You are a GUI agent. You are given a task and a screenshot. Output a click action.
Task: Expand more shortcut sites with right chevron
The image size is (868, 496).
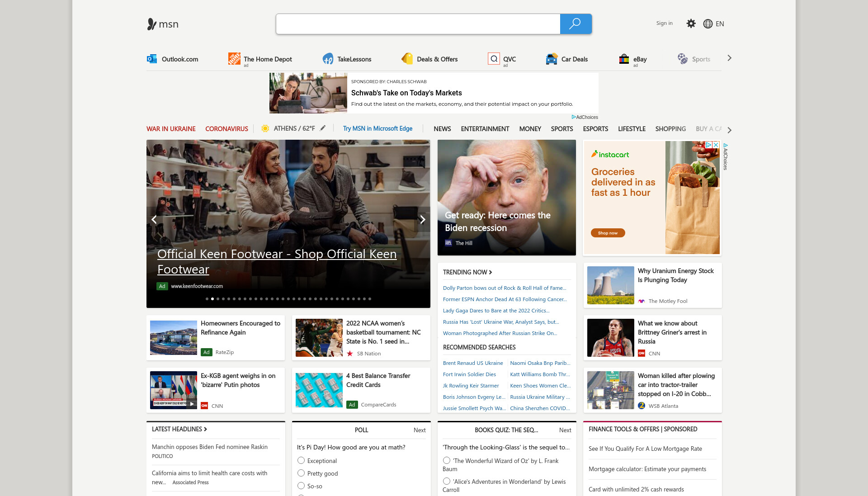729,58
